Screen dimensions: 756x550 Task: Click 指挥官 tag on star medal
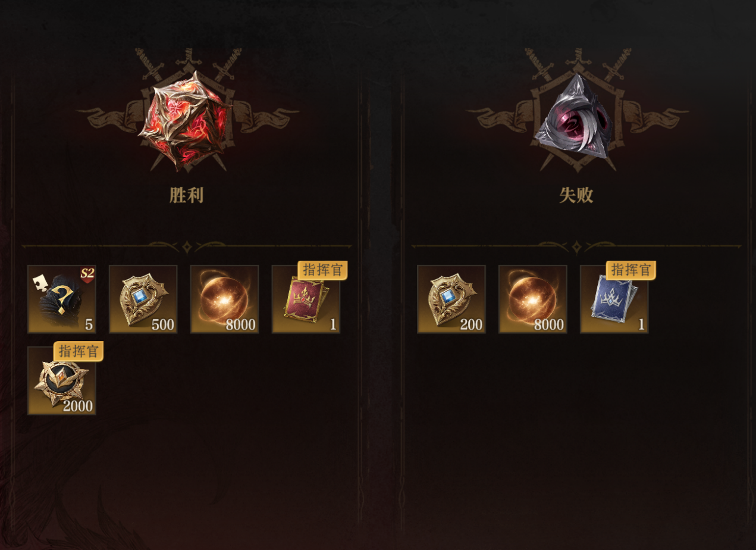point(79,351)
